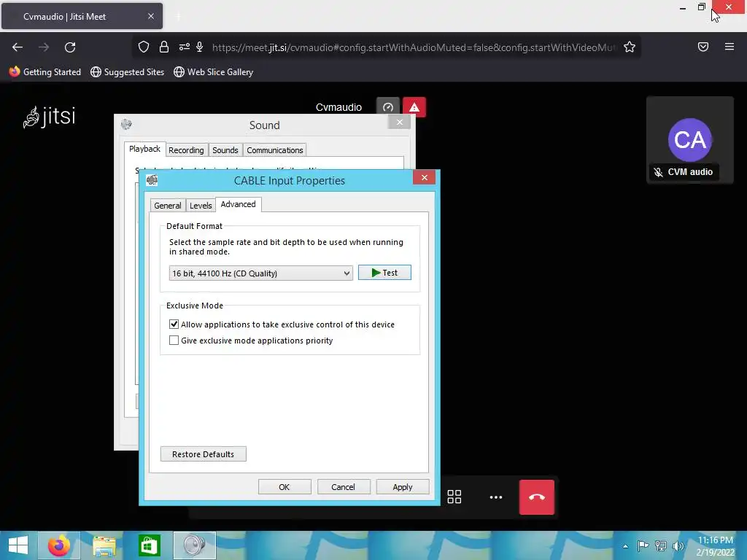The width and height of the screenshot is (747, 560).
Task: Enable Give exclusive mode applications priority
Action: pos(174,341)
